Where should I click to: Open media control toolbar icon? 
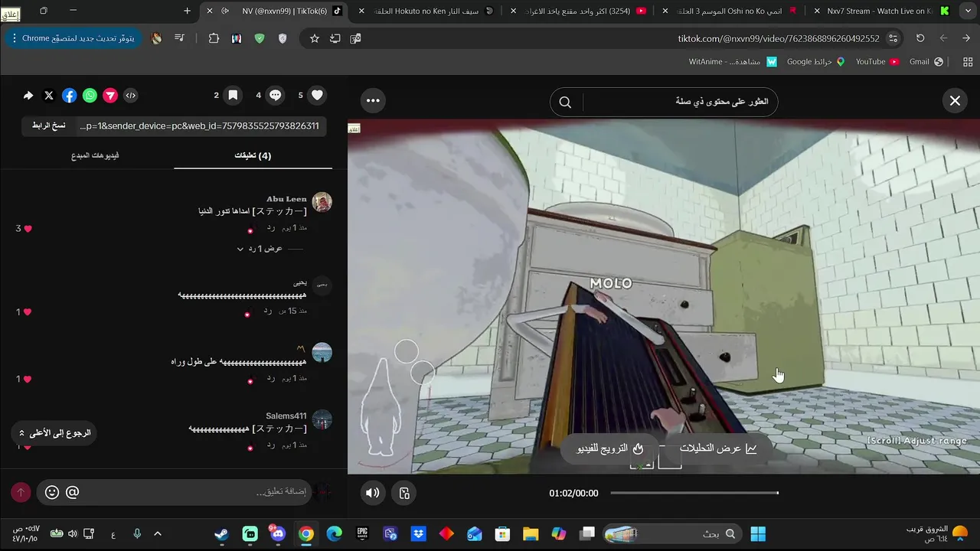click(180, 38)
